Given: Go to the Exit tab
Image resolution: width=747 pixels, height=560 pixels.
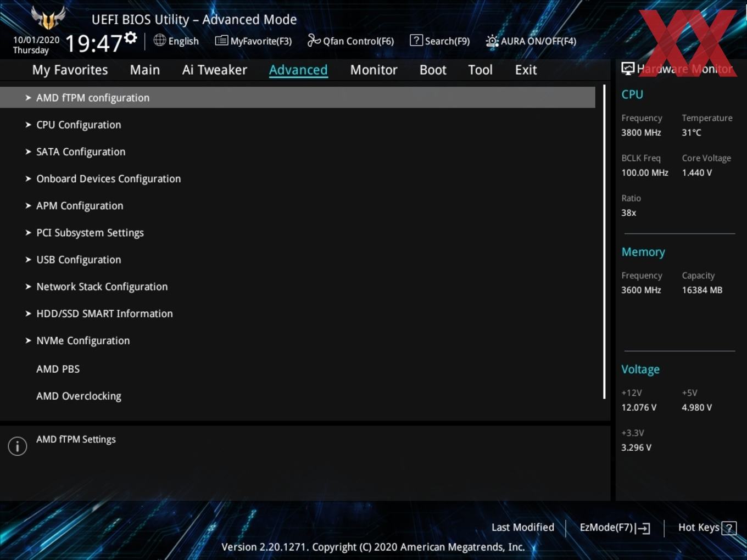Looking at the screenshot, I should point(526,70).
